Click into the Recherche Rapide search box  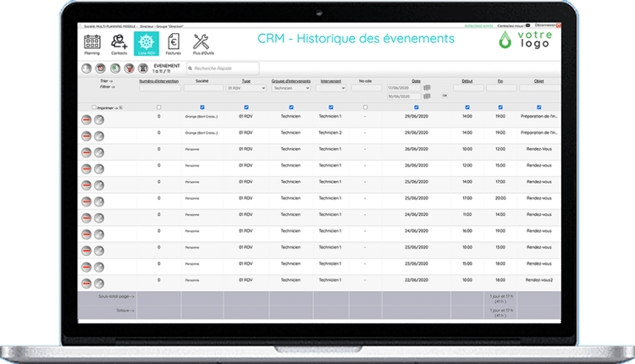point(223,69)
